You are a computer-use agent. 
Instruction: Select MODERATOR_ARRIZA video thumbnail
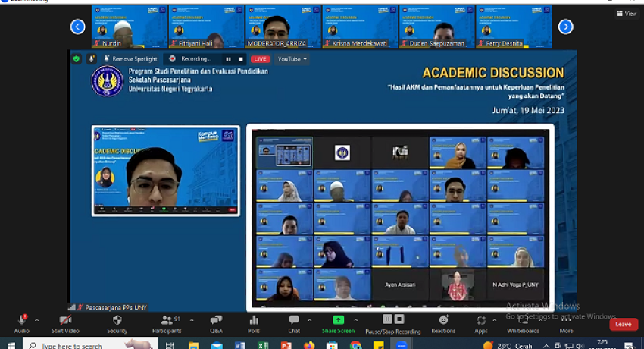283,27
